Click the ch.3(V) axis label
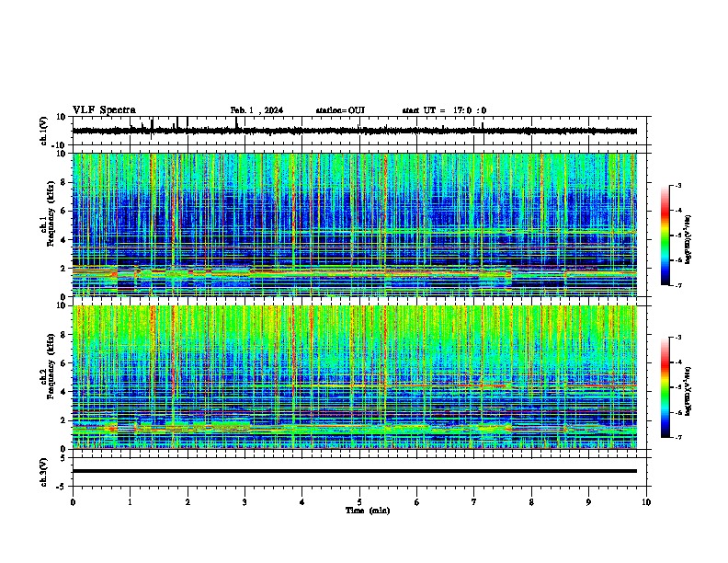This screenshot has height=563, width=728. click(44, 472)
